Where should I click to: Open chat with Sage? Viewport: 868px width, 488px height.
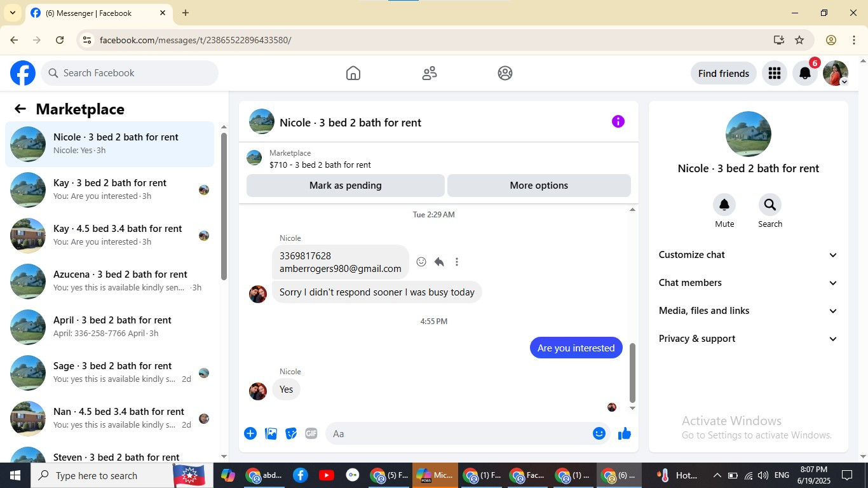[x=109, y=373]
